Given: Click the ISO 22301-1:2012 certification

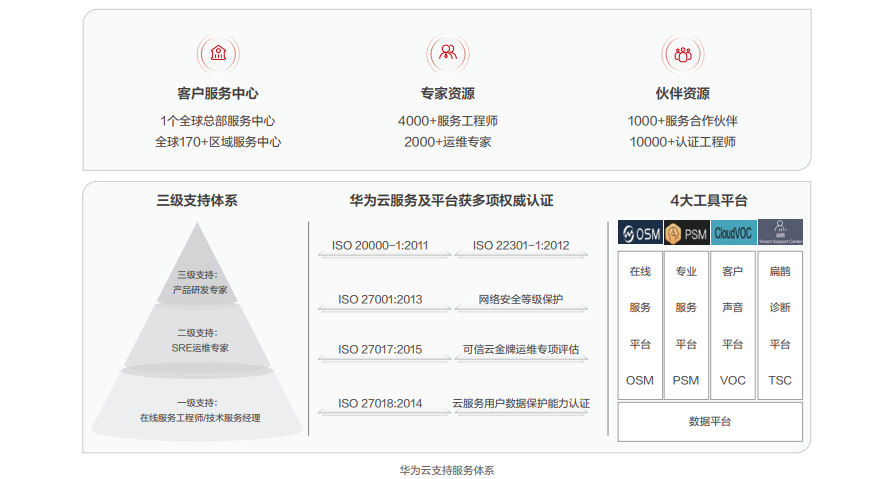Looking at the screenshot, I should pos(521,246).
